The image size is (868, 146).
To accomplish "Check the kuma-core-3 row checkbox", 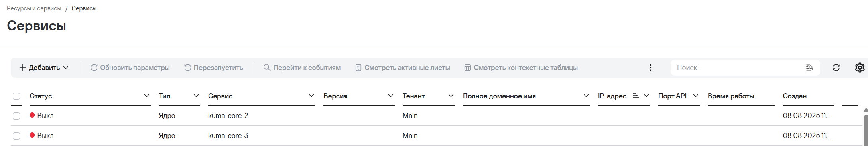I will pos(16,136).
